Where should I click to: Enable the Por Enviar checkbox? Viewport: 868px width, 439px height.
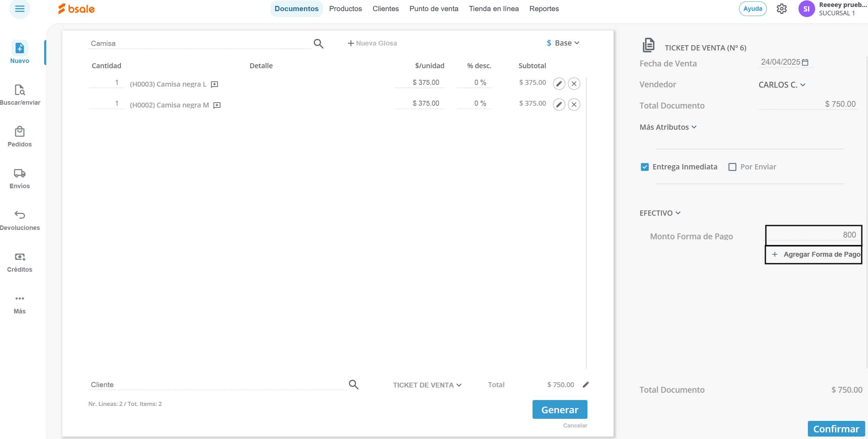point(732,167)
